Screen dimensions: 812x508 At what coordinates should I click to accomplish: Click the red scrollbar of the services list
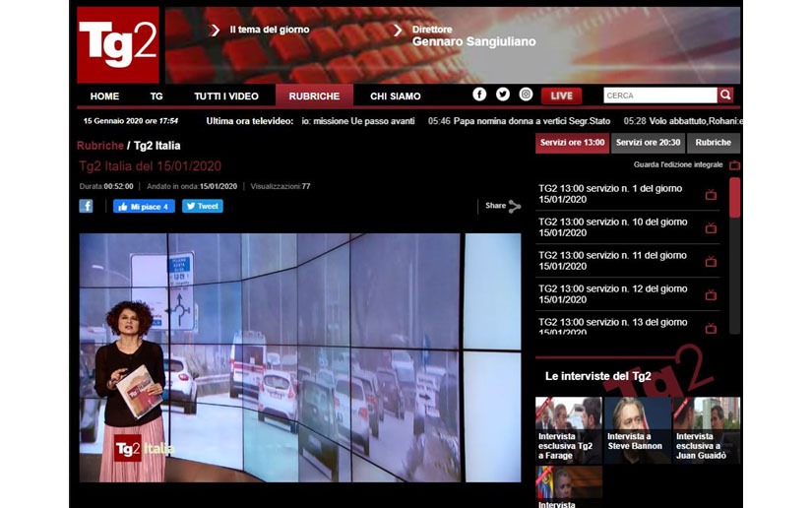tap(734, 197)
